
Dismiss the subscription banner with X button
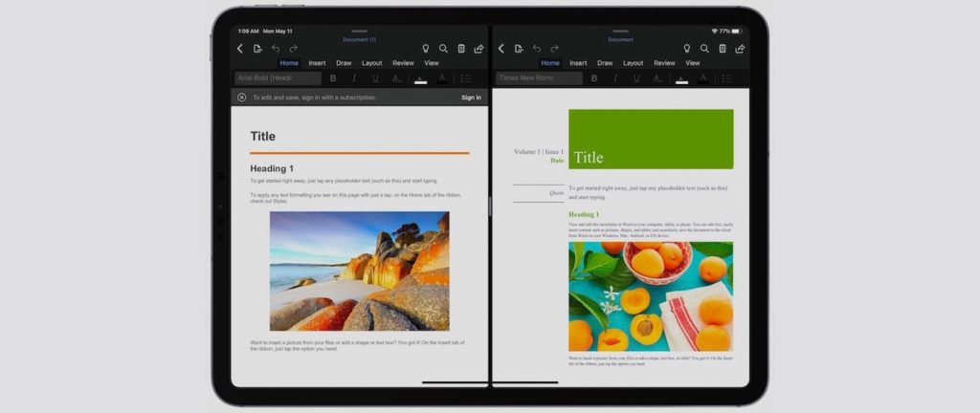[242, 98]
